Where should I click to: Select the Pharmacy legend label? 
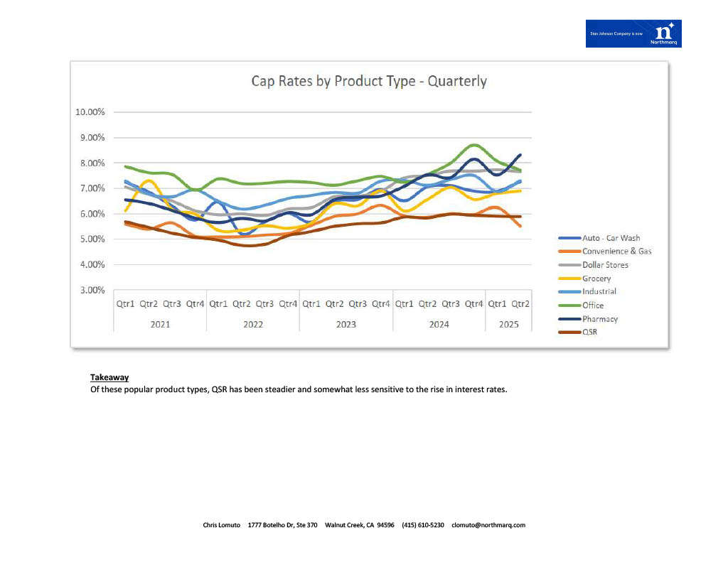click(x=600, y=319)
